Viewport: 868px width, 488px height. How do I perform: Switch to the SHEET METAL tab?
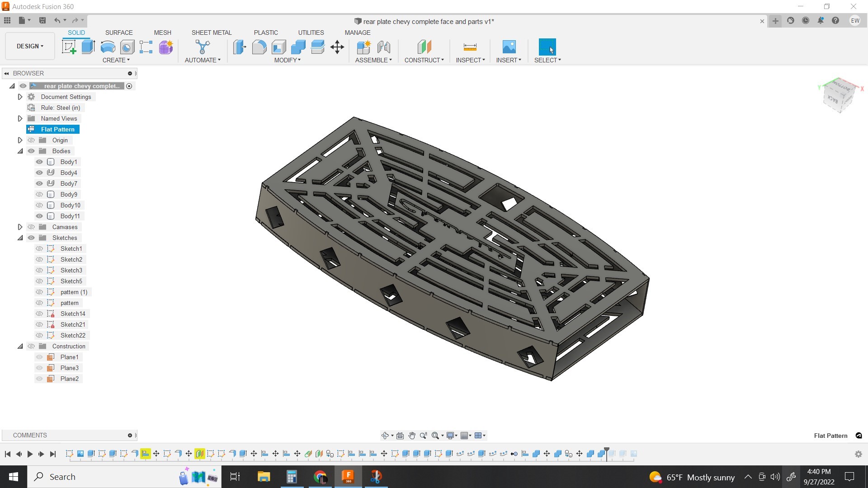click(211, 32)
